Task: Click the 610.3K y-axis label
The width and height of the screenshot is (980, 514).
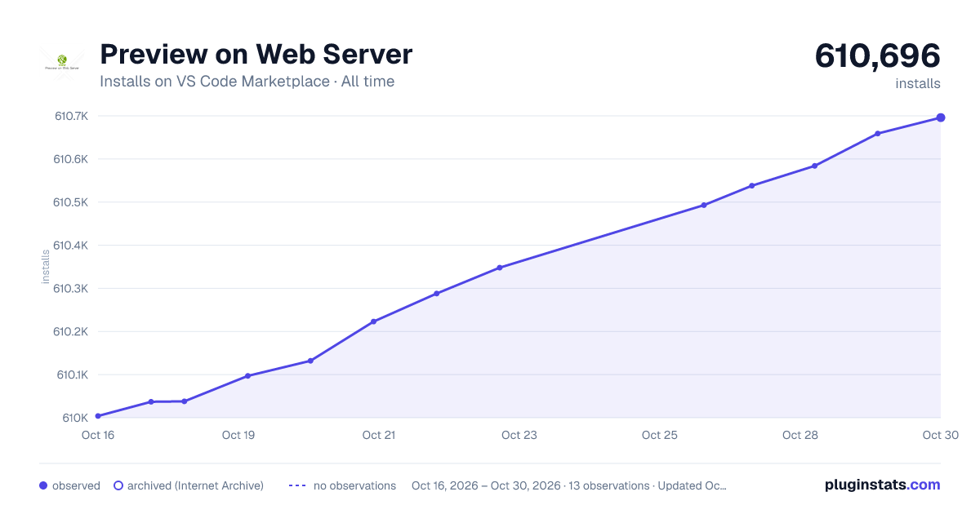Action: [71, 289]
